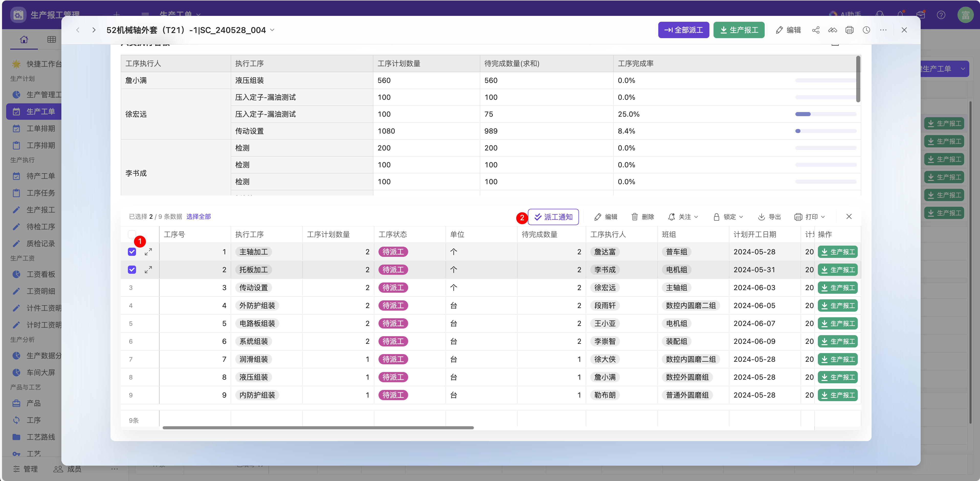Expand the 生产工单 button dropdown on right
The height and width of the screenshot is (481, 980).
pyautogui.click(x=963, y=69)
